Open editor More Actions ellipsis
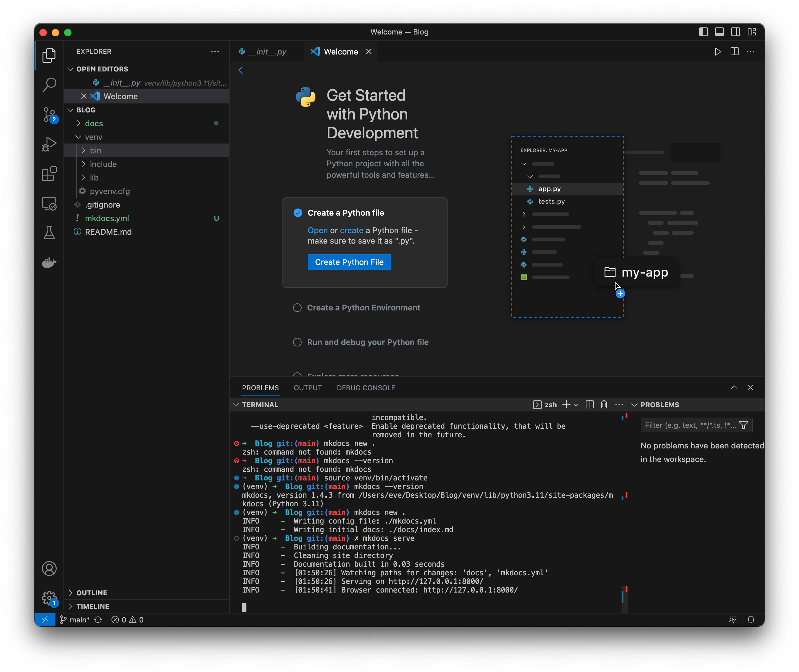 pyautogui.click(x=750, y=51)
